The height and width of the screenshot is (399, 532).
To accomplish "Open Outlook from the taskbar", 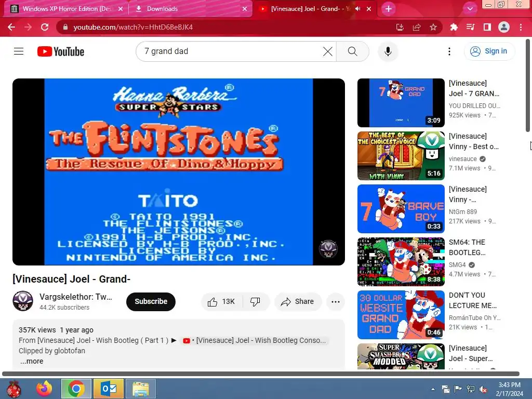I will pyautogui.click(x=109, y=389).
